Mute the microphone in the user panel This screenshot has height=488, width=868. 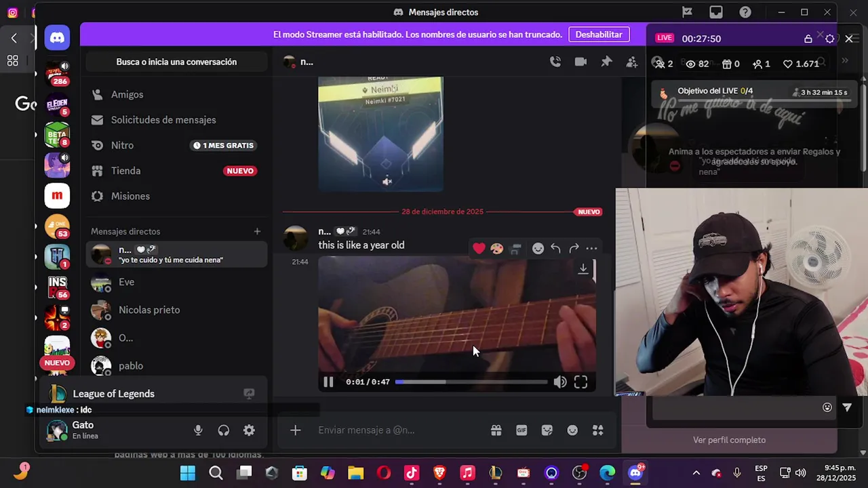click(198, 430)
